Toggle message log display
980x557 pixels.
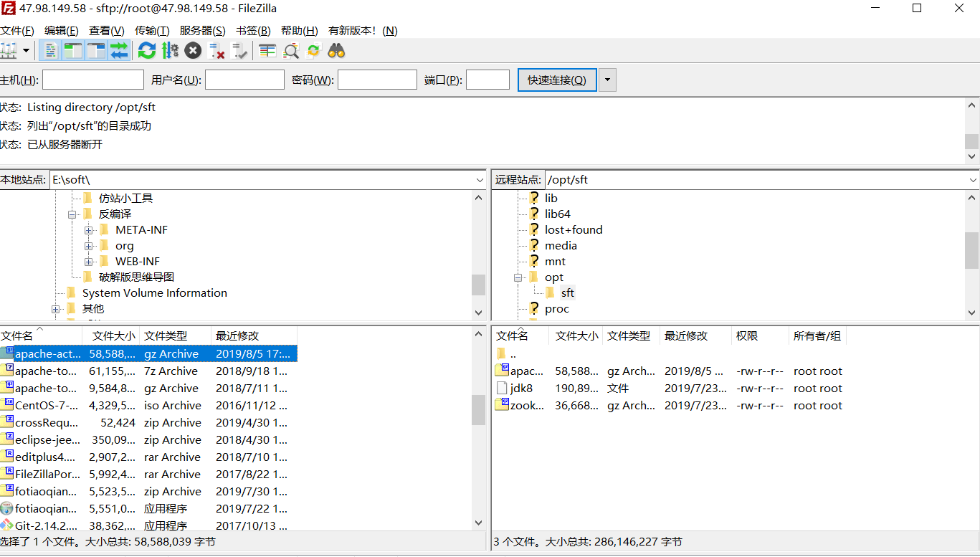coord(50,51)
